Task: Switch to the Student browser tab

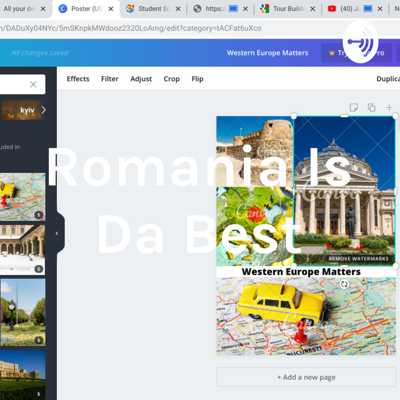Action: tap(152, 9)
